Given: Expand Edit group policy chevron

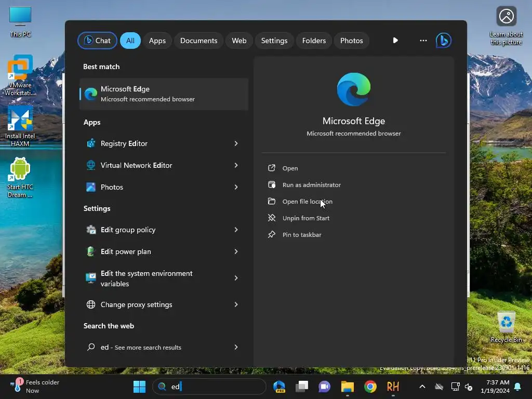Looking at the screenshot, I should 236,230.
